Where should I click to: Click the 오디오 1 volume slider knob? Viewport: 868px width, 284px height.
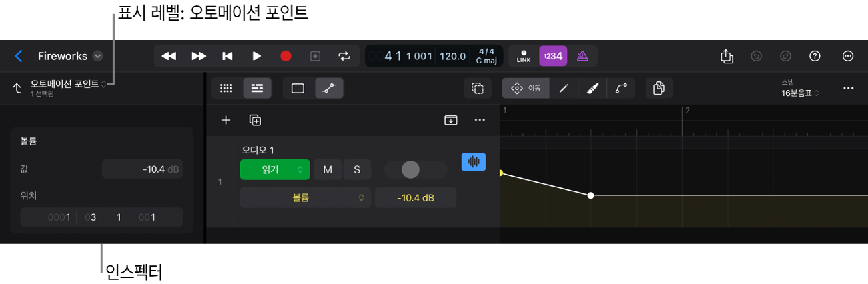pyautogui.click(x=410, y=170)
